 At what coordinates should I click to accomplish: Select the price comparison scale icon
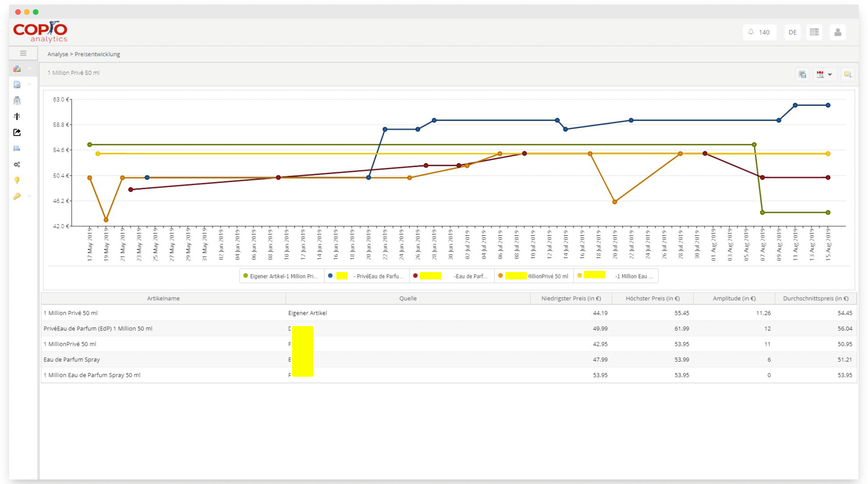[17, 116]
